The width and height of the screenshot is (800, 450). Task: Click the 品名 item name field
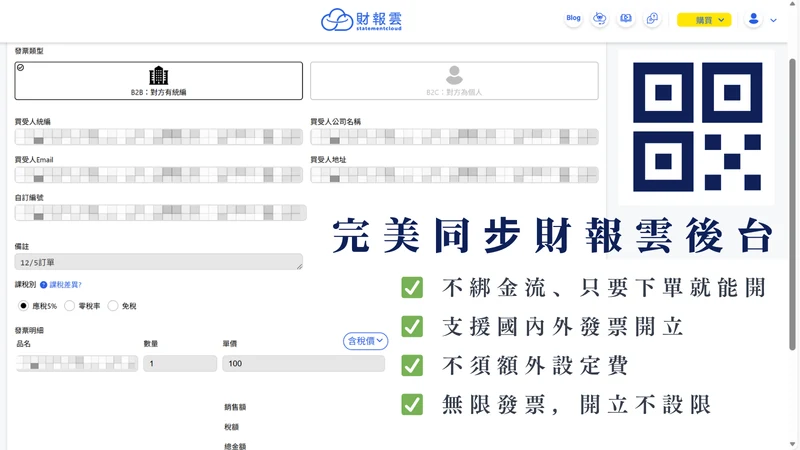pos(77,363)
